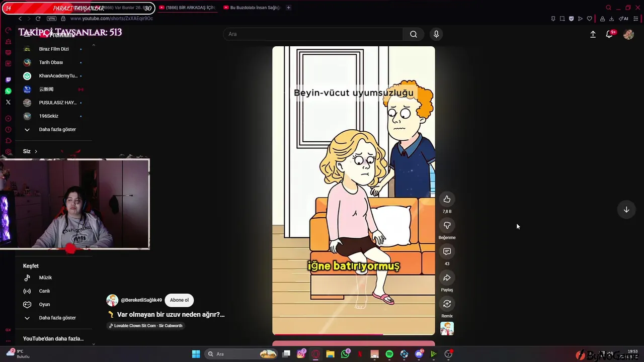Open Spotify from the taskbar
The image size is (644, 362).
pyautogui.click(x=389, y=354)
